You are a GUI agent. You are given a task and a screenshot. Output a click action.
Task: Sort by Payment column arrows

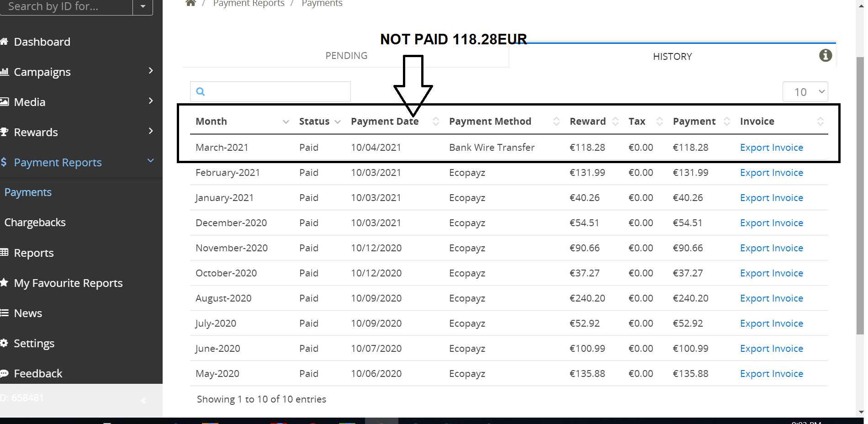(727, 121)
